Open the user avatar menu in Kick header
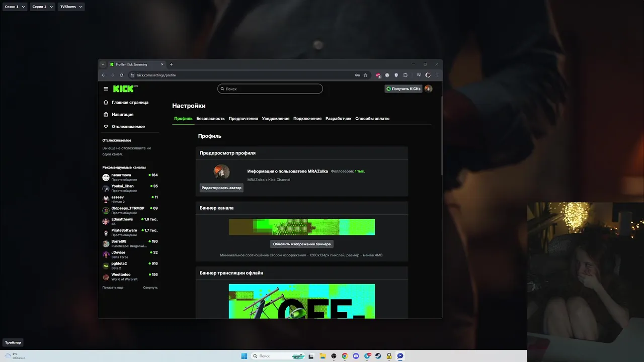 (428, 89)
